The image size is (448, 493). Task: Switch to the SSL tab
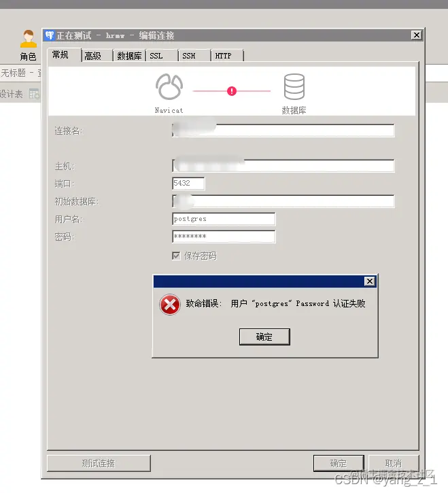pos(162,56)
